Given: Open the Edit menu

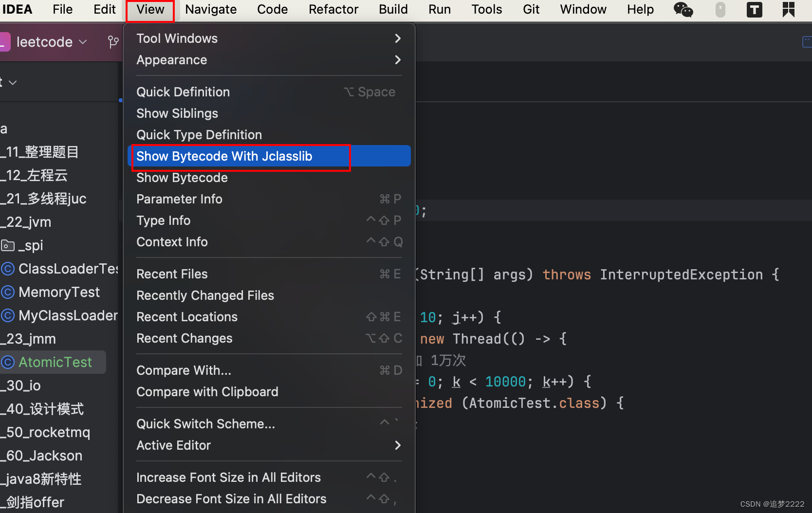Looking at the screenshot, I should click(x=105, y=10).
